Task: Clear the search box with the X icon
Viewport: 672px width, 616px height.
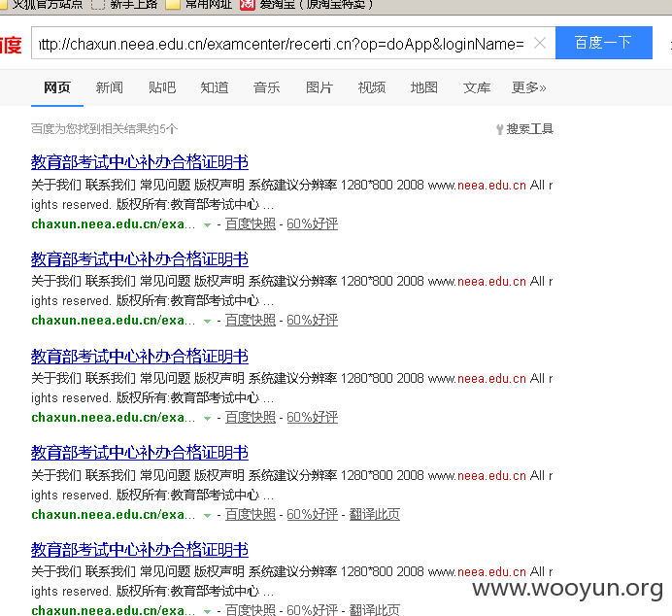Action: (540, 43)
